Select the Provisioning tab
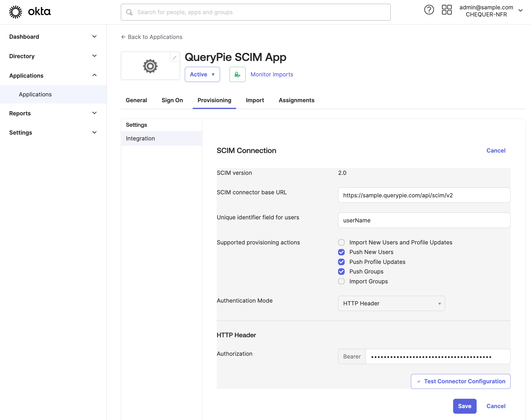 pyautogui.click(x=214, y=100)
